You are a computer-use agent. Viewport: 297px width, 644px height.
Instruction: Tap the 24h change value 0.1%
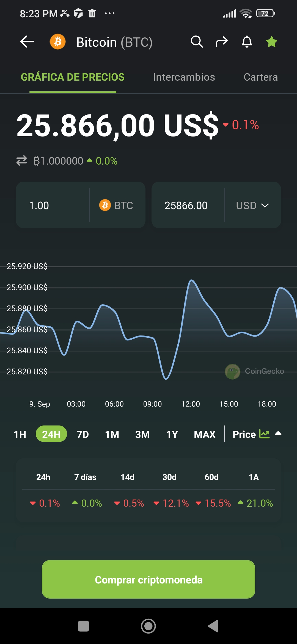45,503
